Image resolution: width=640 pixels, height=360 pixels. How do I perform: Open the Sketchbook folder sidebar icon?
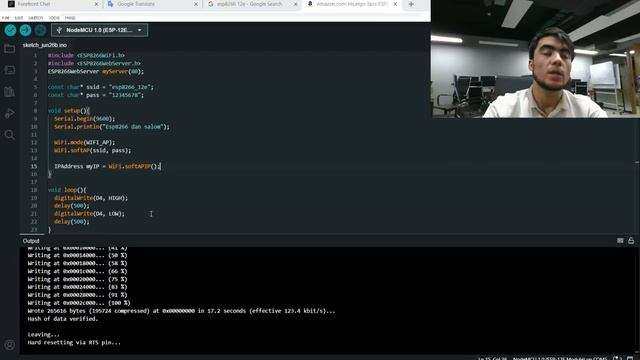pos(9,49)
